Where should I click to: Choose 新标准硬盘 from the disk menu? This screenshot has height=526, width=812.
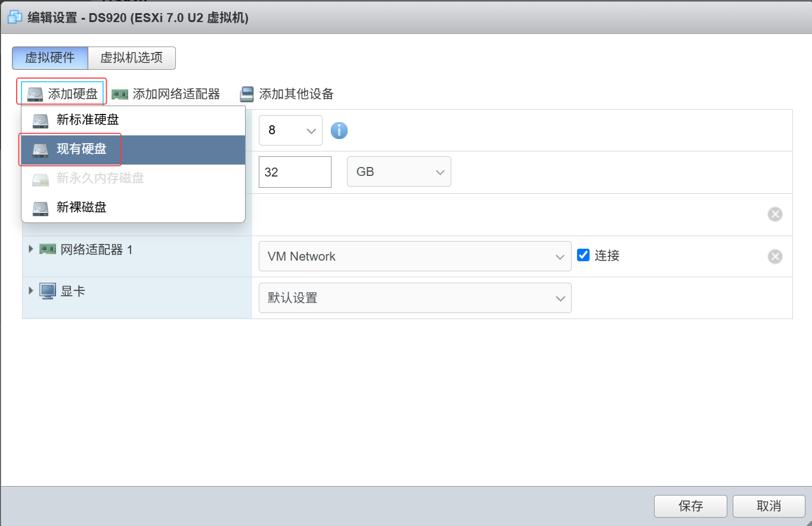133,120
